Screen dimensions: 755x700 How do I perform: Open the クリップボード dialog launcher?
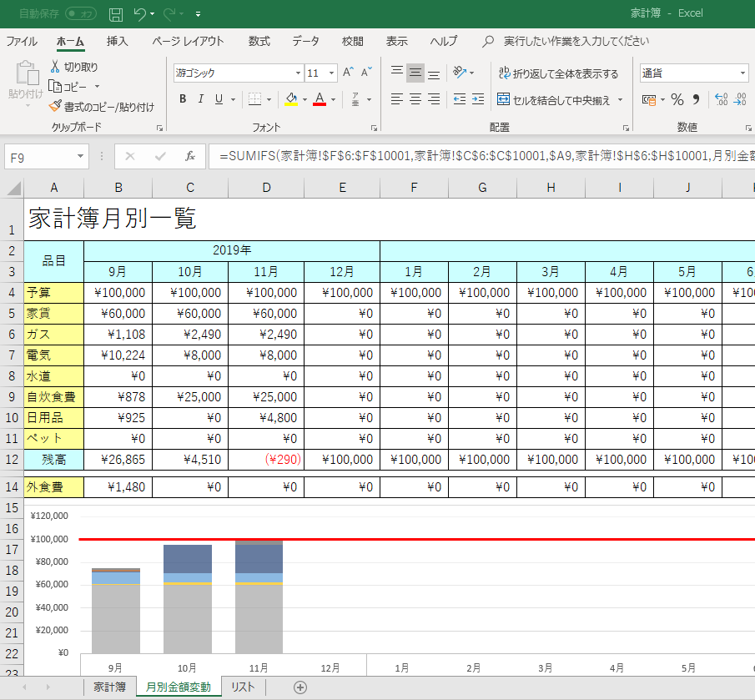pyautogui.click(x=160, y=128)
